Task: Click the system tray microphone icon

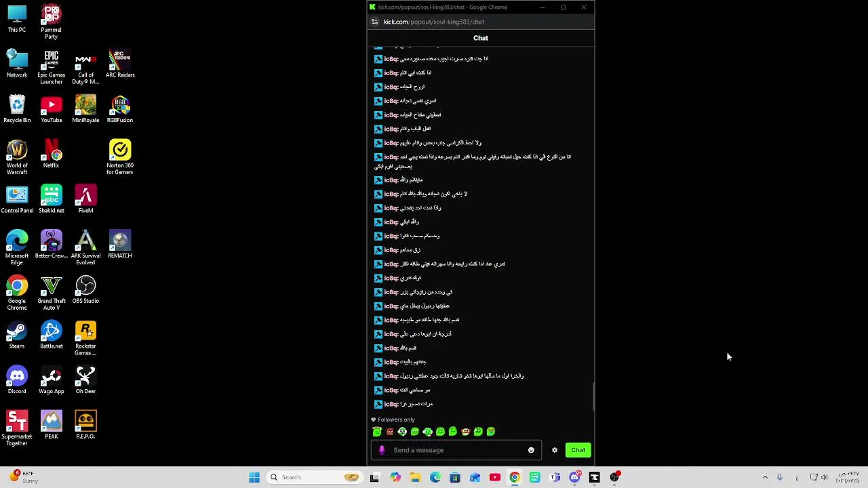Action: [780, 477]
